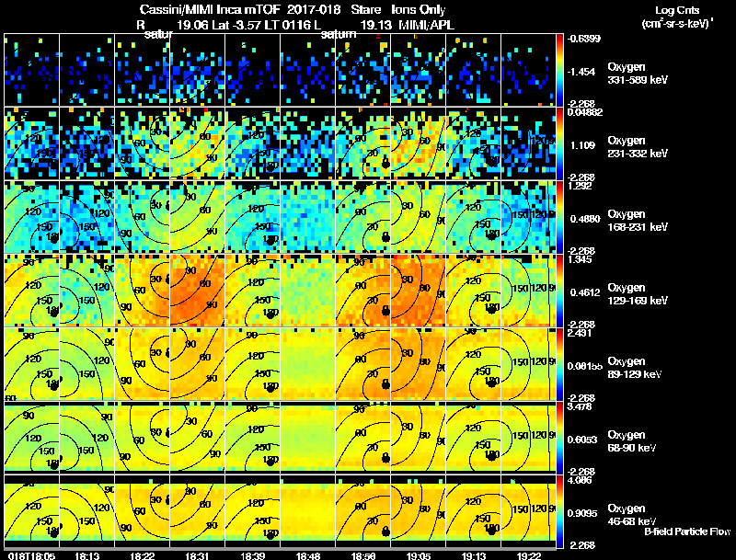Click the 18:31 time axis label
The image size is (736, 560).
coord(197,556)
